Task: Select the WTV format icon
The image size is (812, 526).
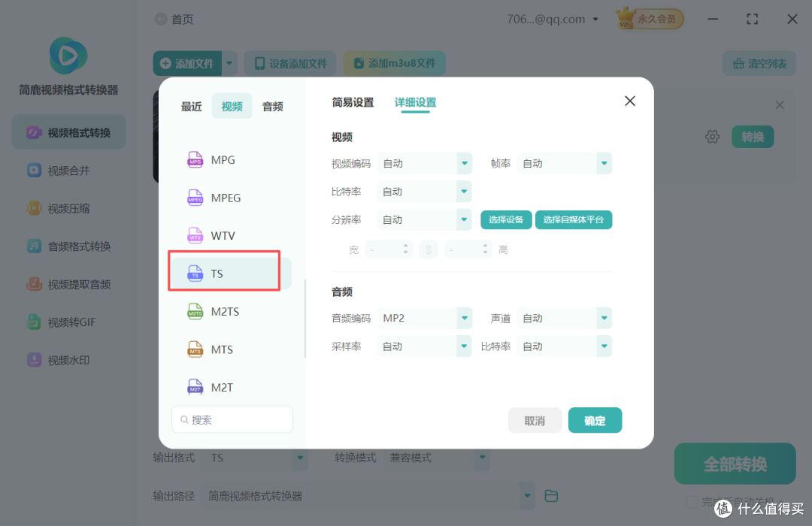Action: coord(195,235)
